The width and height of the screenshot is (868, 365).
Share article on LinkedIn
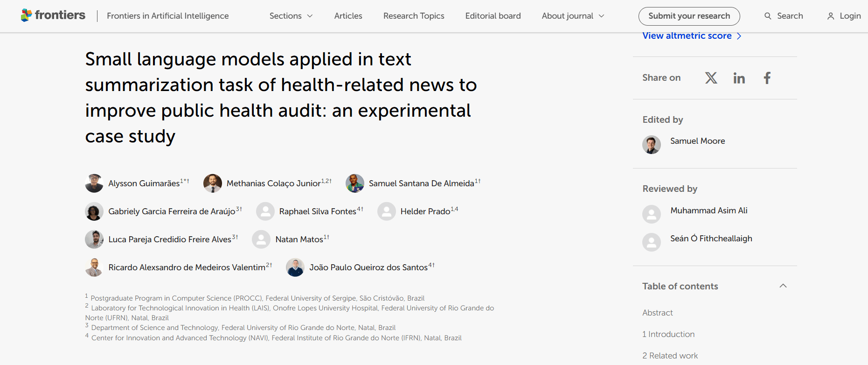tap(739, 78)
